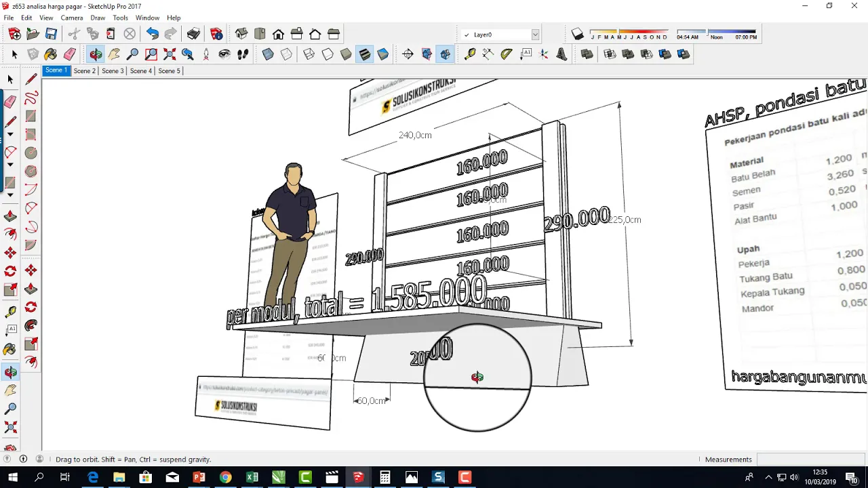Click the New model icon
The width and height of the screenshot is (868, 488).
[14, 34]
